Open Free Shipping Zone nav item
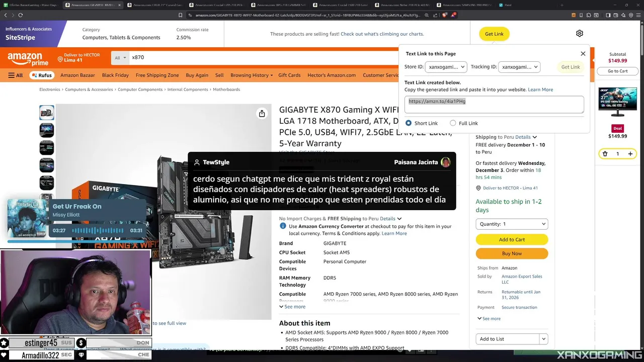The height and width of the screenshot is (362, 644). tap(157, 75)
